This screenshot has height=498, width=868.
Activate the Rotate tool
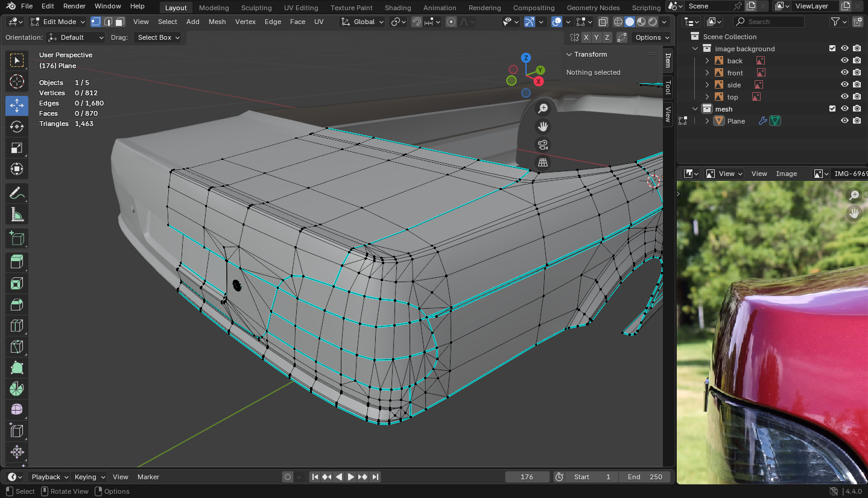pos(17,127)
